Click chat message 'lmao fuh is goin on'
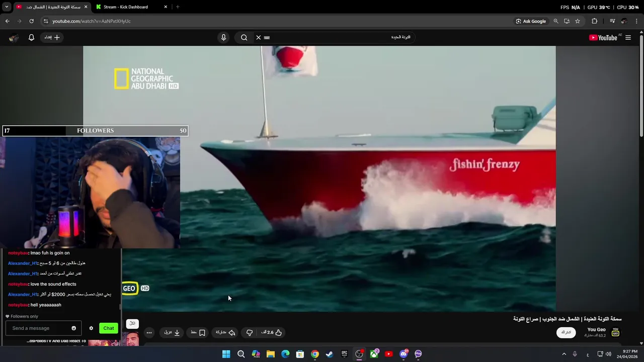Viewport: 644px width, 362px height. [x=50, y=253]
